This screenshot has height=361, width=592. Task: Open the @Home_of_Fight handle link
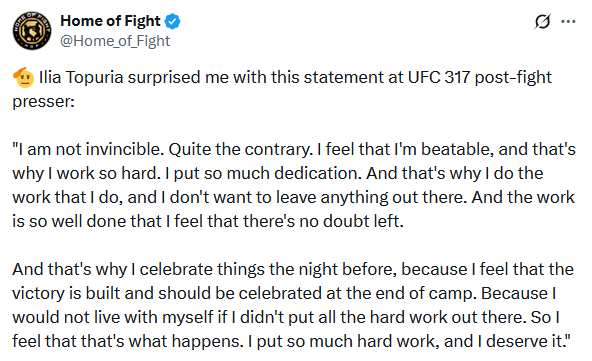(115, 41)
